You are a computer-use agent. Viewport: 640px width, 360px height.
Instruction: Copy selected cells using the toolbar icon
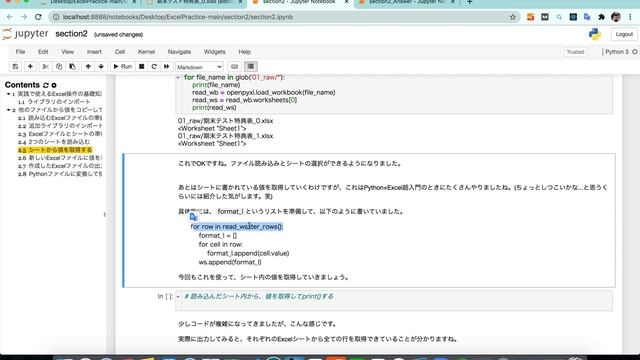[59, 67]
